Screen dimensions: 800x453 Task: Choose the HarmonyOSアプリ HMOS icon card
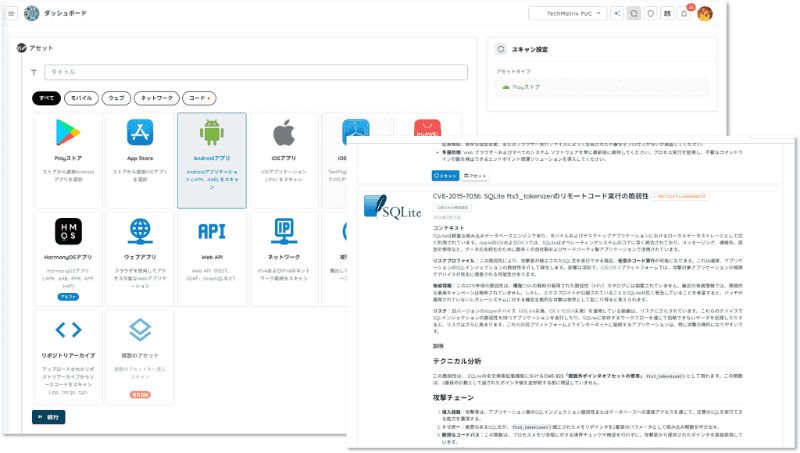coord(68,231)
